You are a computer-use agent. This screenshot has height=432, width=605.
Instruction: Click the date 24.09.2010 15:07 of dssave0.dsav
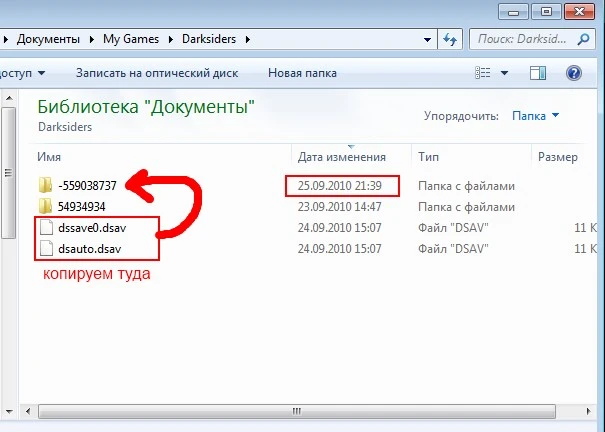click(x=340, y=228)
